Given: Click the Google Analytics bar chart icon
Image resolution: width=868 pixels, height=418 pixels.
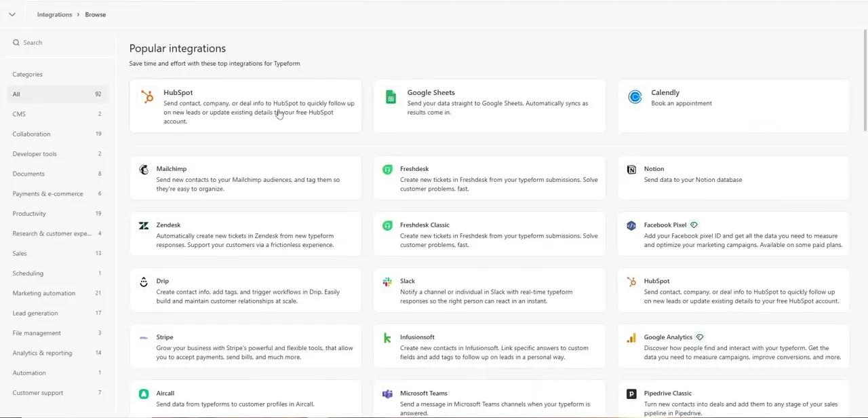Looking at the screenshot, I should point(631,338).
